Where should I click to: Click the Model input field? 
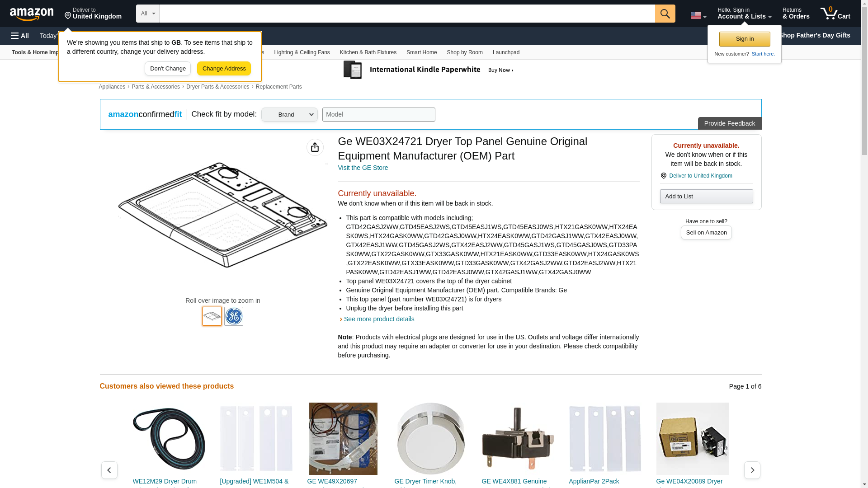[378, 115]
